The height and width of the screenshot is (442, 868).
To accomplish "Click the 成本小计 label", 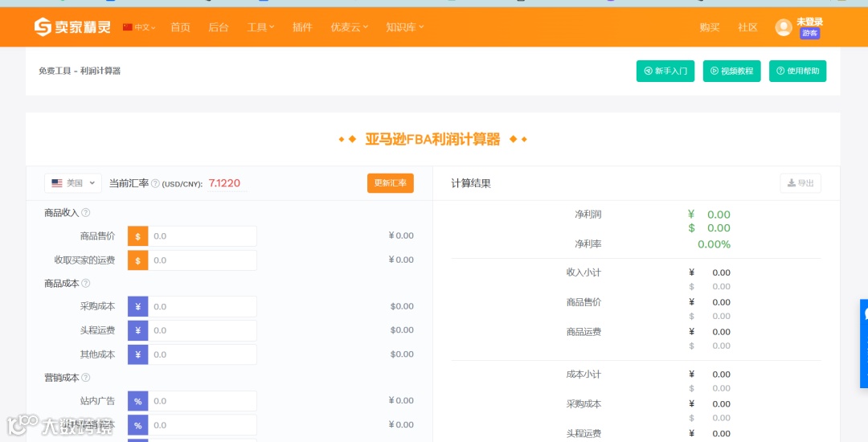I will [x=583, y=374].
